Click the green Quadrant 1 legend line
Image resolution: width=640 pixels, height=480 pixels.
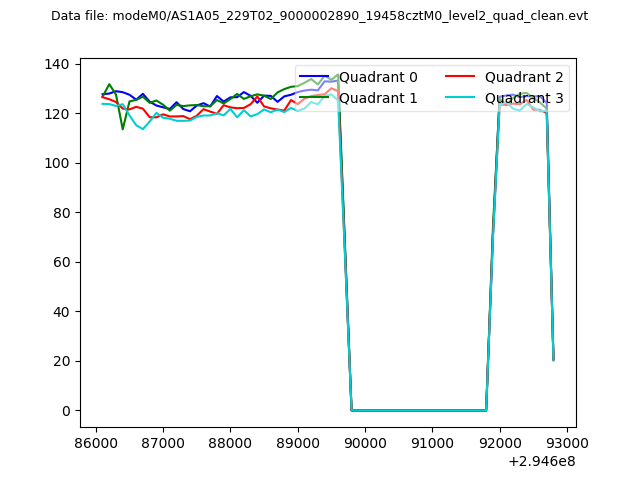(x=314, y=98)
